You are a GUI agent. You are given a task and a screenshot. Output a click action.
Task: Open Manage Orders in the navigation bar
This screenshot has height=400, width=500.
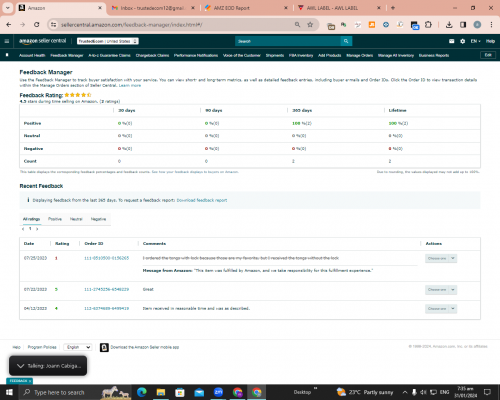pyautogui.click(x=359, y=55)
